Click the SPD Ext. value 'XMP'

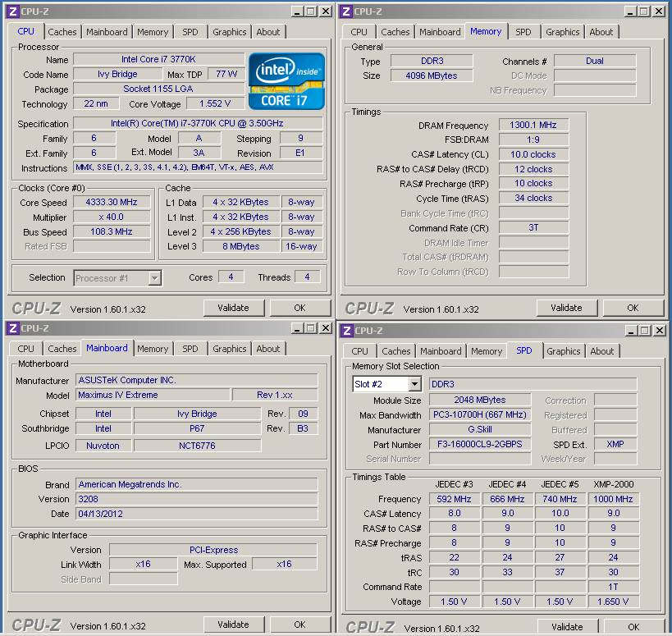pos(615,444)
